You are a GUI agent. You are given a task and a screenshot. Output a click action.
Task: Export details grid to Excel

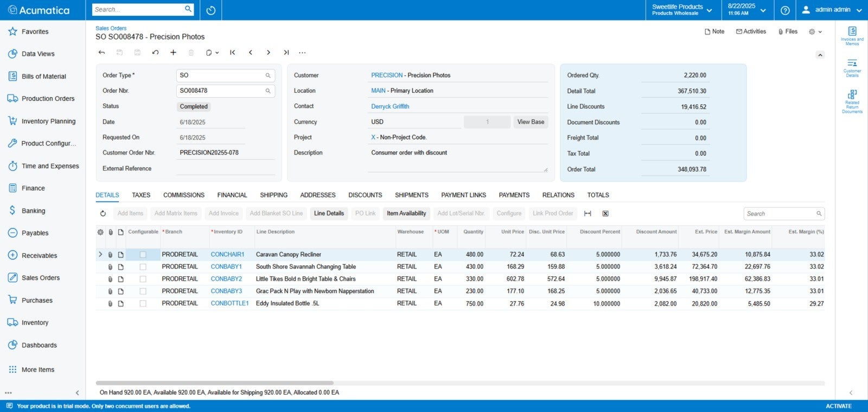click(x=605, y=213)
